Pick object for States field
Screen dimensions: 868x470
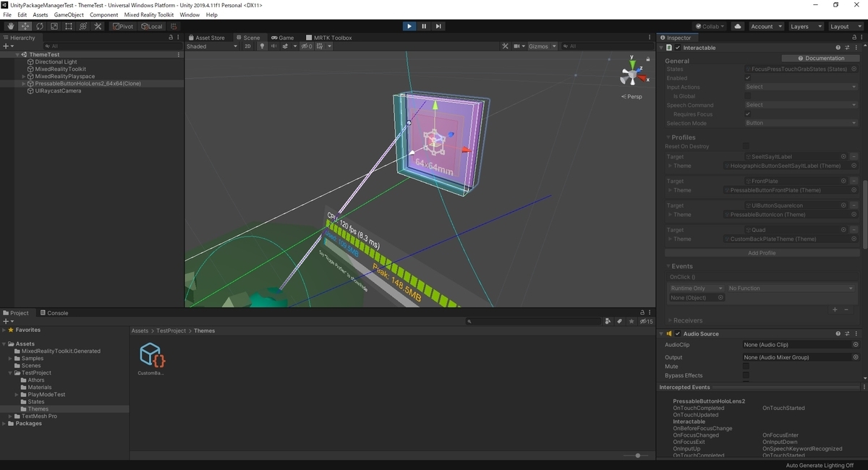[x=855, y=69]
